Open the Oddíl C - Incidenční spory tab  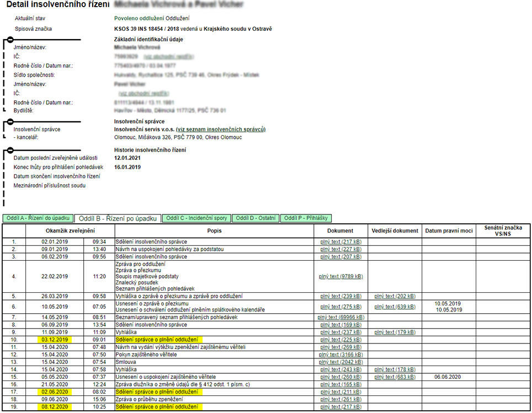[196, 218]
